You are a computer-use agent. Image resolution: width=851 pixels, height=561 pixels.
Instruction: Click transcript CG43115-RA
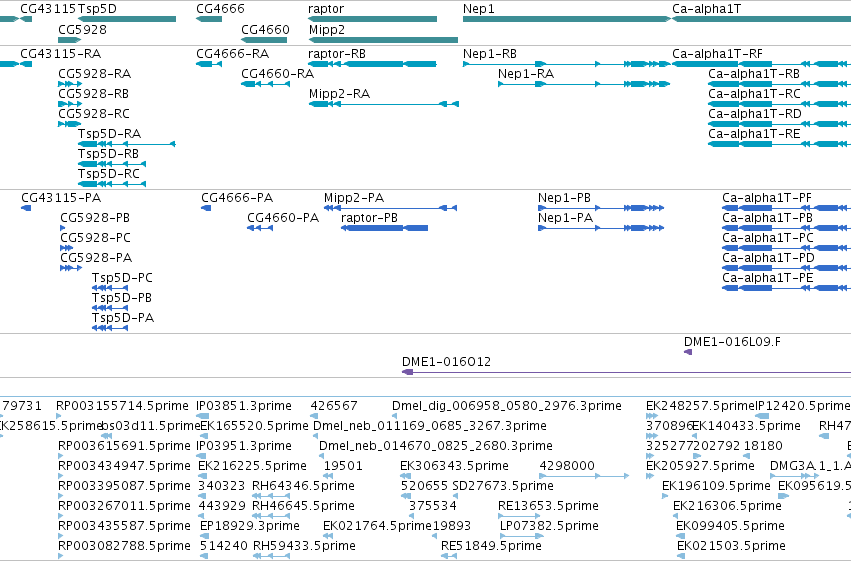[60, 54]
